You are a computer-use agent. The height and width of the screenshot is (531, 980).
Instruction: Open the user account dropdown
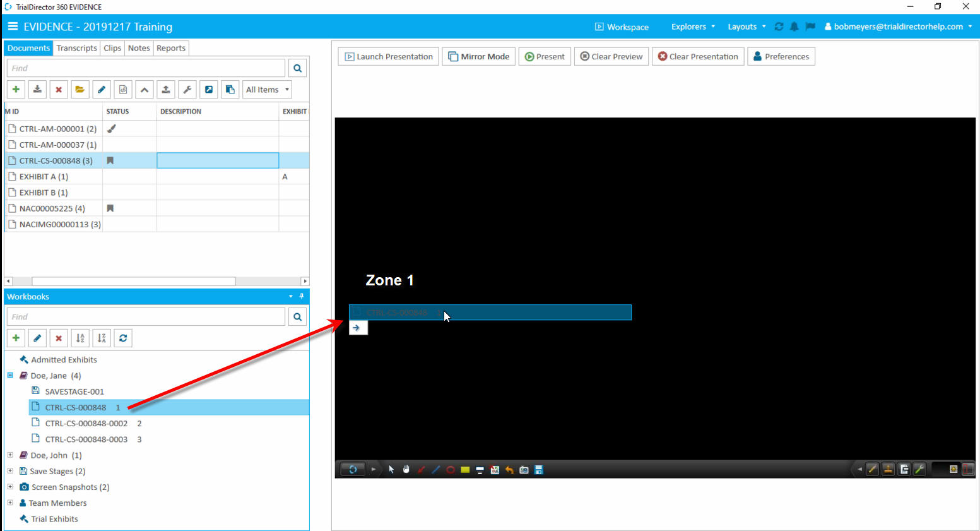point(899,27)
